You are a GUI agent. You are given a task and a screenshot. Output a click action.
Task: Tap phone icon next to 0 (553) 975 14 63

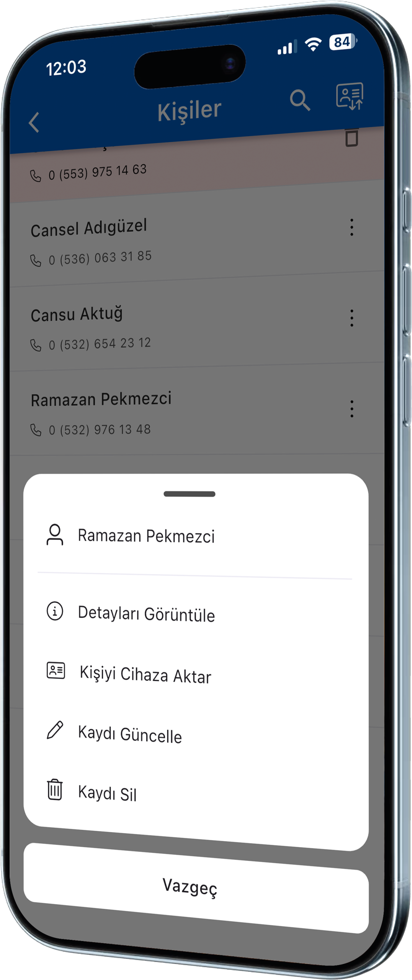[35, 176]
